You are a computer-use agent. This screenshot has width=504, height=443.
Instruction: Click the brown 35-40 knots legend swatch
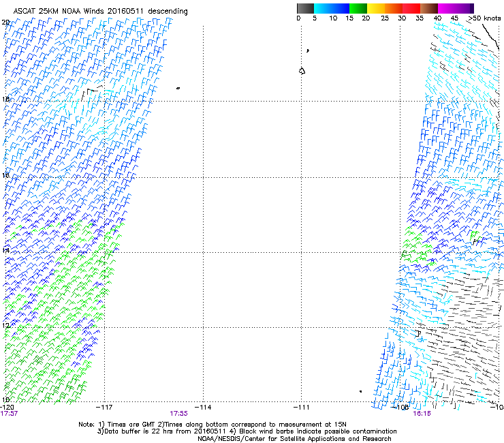429,8
